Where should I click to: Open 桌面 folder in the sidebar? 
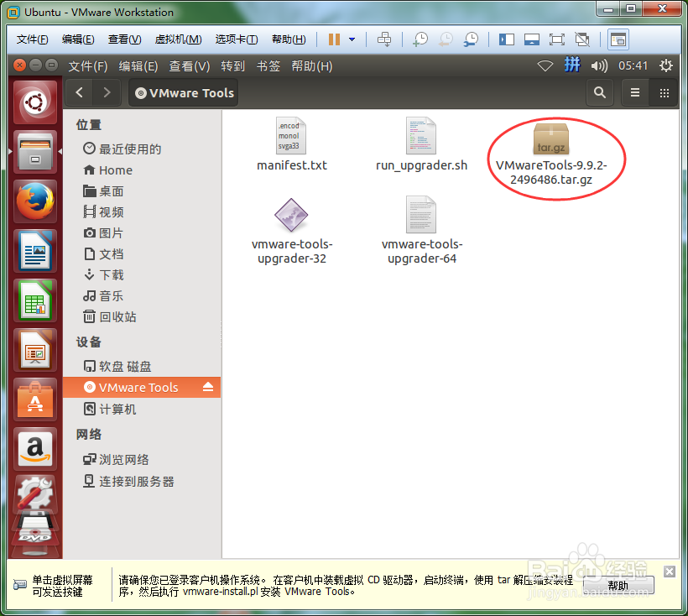pyautogui.click(x=103, y=191)
